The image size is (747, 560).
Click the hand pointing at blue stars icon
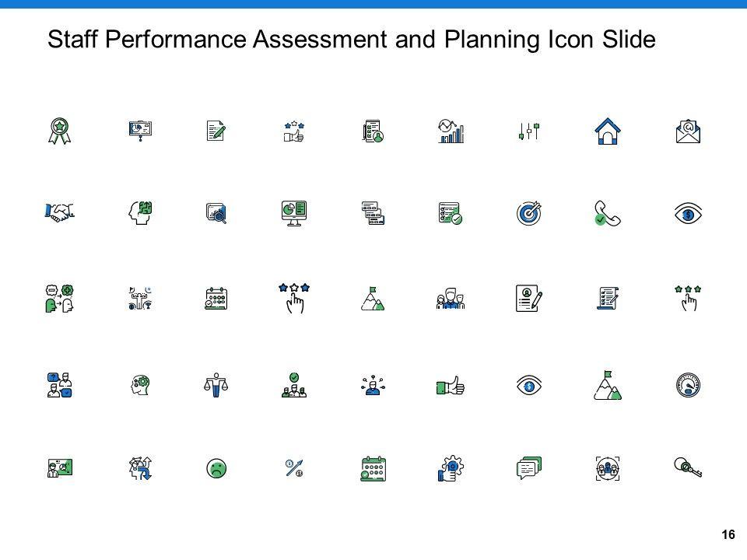click(x=294, y=297)
